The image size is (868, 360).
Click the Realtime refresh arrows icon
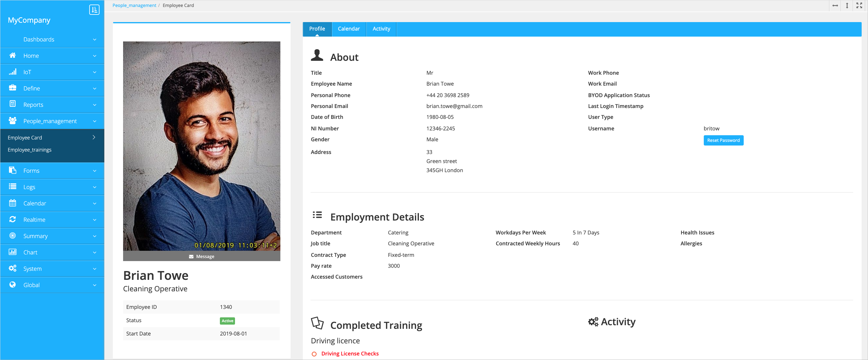click(12, 219)
